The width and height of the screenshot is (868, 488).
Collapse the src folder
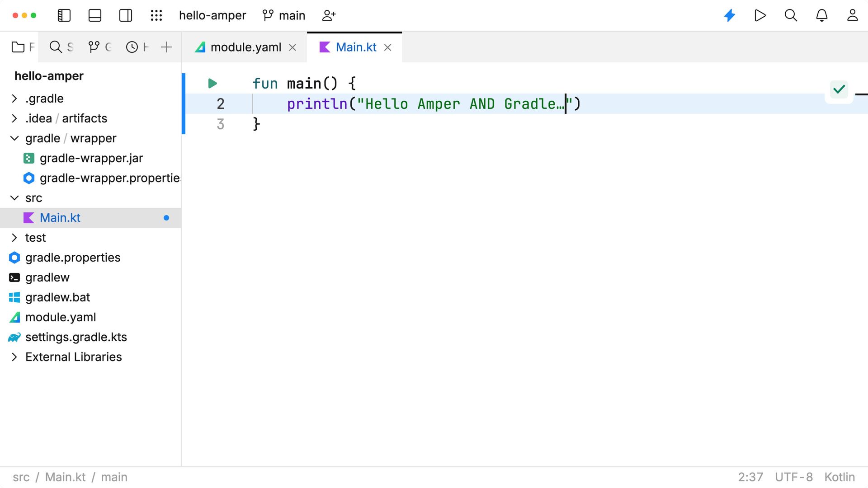click(14, 198)
